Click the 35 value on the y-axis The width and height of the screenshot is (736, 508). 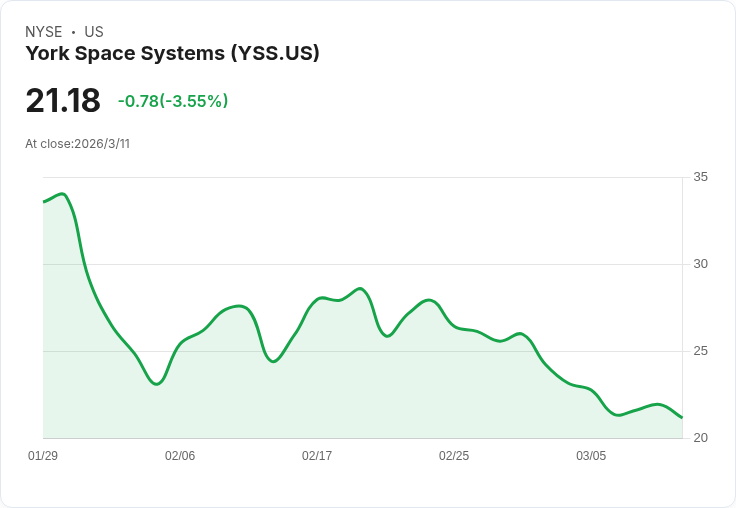click(701, 178)
